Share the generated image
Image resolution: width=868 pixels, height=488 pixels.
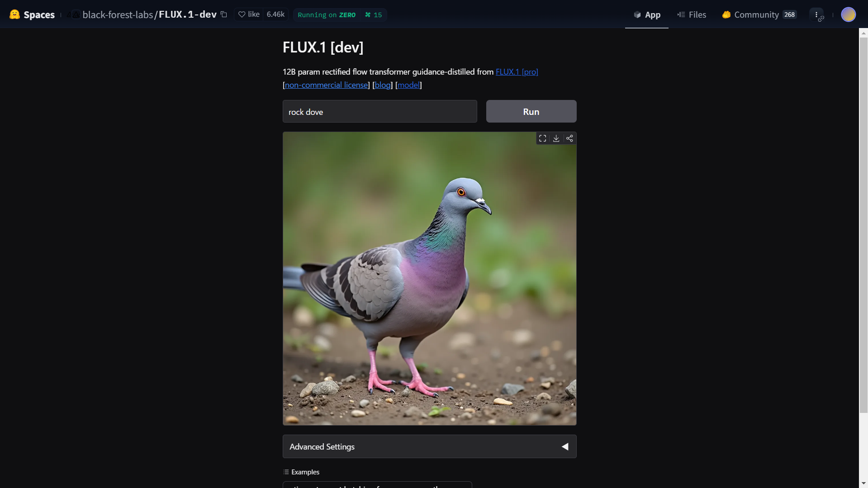point(569,138)
